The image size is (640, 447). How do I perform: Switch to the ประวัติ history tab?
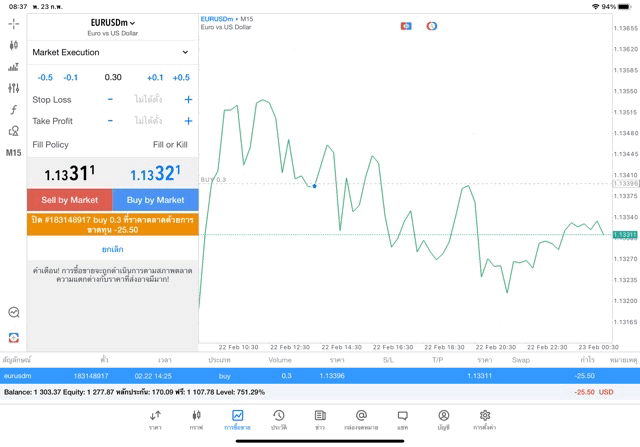tap(279, 419)
